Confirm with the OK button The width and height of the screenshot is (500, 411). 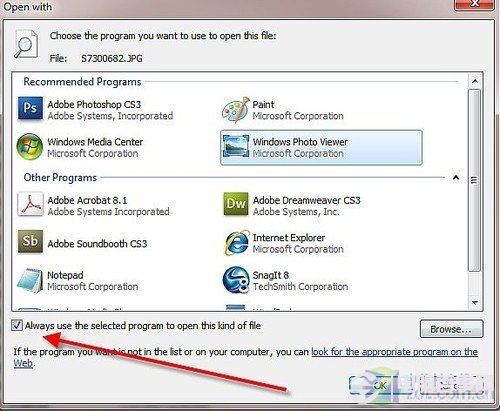pos(380,385)
